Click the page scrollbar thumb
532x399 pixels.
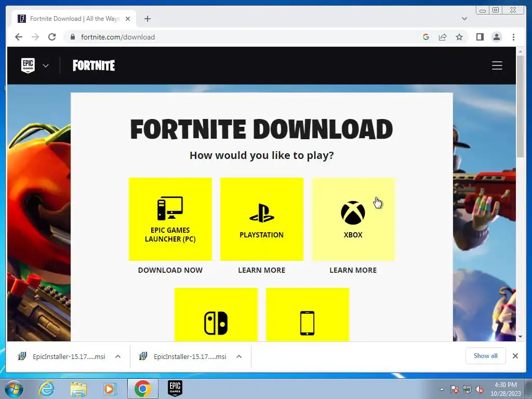[520, 106]
